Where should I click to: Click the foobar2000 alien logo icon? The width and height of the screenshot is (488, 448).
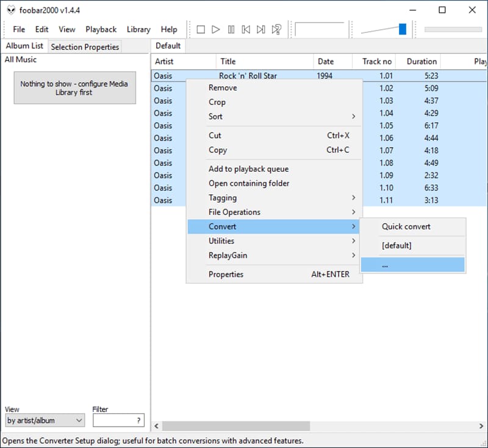point(11,10)
